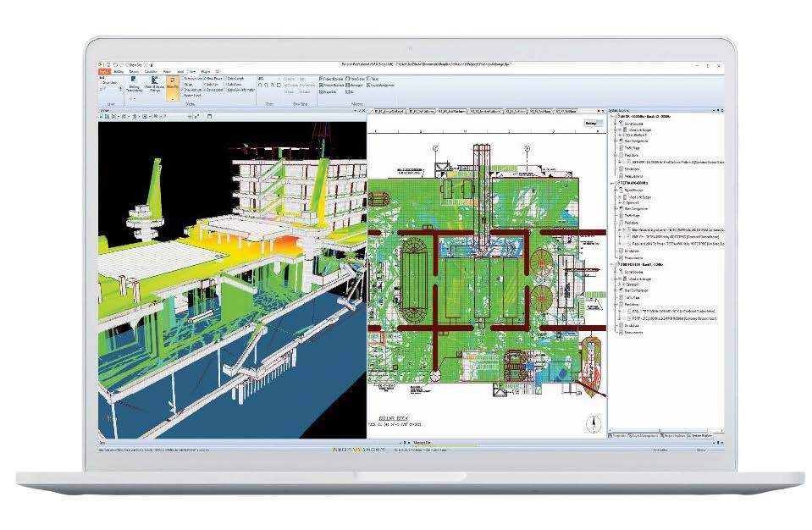The width and height of the screenshot is (812, 530).
Task: Click the save icon in quick access toolbar
Action: click(106, 64)
